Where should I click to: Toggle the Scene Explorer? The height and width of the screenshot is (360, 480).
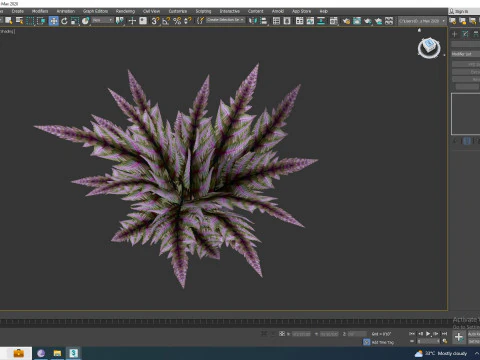coord(276,21)
